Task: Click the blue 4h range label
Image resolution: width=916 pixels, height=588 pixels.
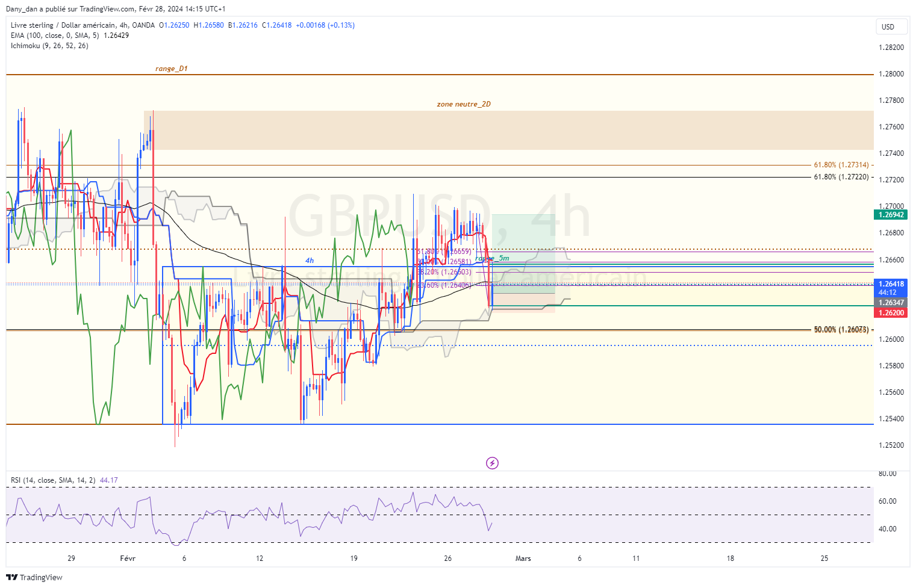Action: [x=310, y=261]
